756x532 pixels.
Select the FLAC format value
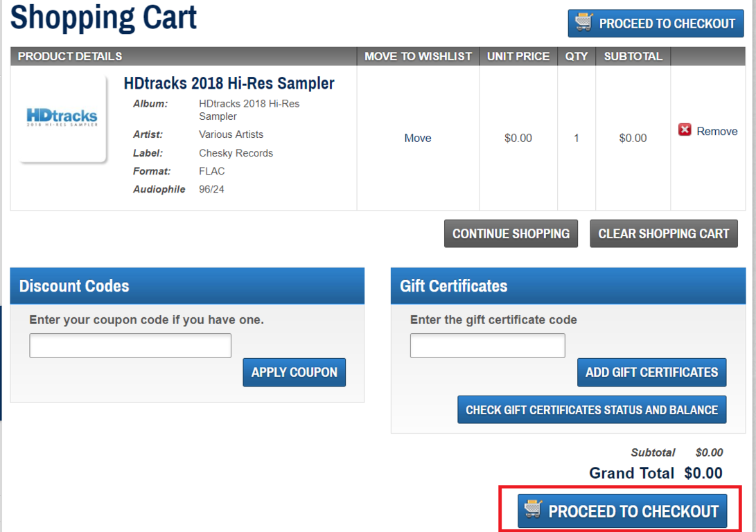(211, 171)
